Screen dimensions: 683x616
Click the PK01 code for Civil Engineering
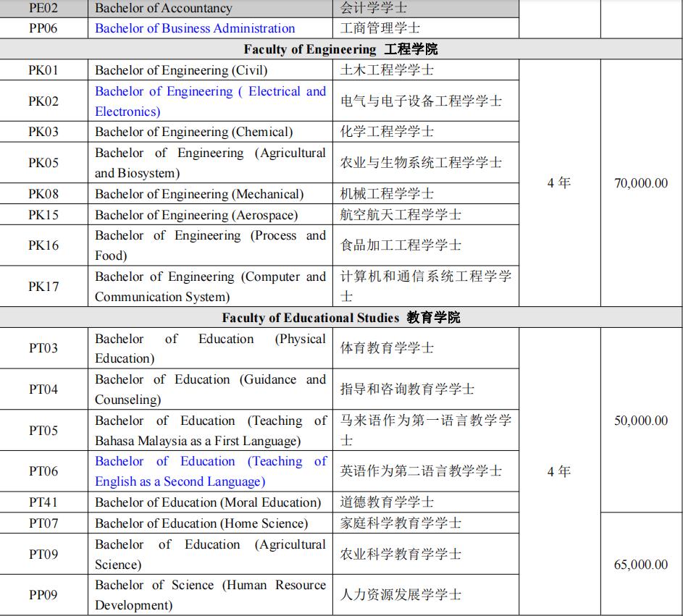pyautogui.click(x=43, y=71)
